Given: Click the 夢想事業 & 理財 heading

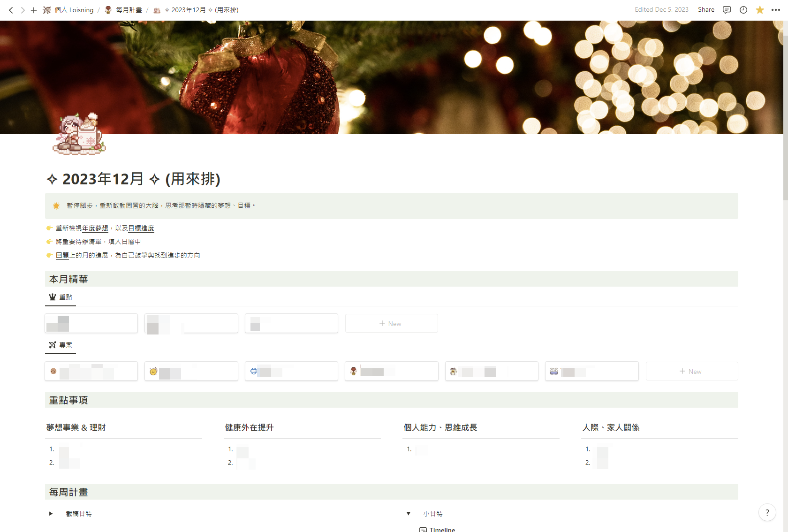Looking at the screenshot, I should tap(76, 427).
